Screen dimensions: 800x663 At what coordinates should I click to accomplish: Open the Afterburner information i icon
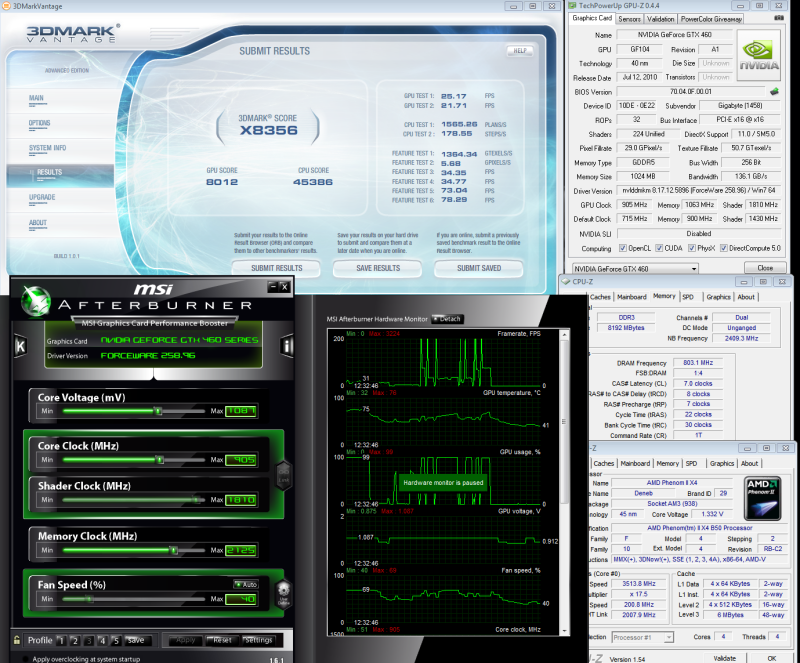point(288,346)
